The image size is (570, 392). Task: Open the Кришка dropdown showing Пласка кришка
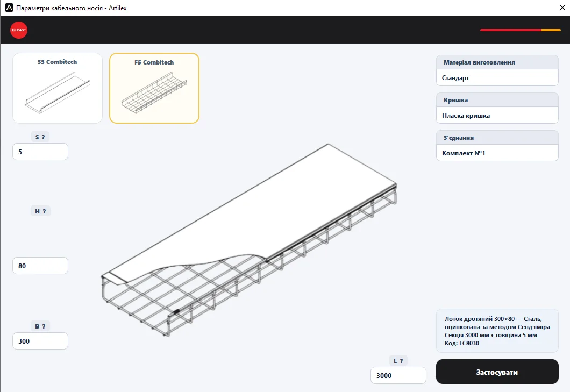(497, 115)
